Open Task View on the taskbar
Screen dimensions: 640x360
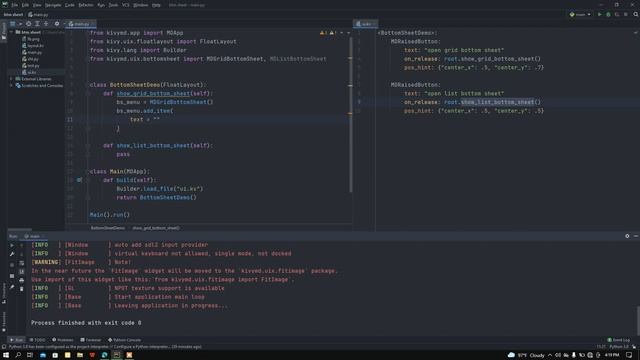pos(30,355)
